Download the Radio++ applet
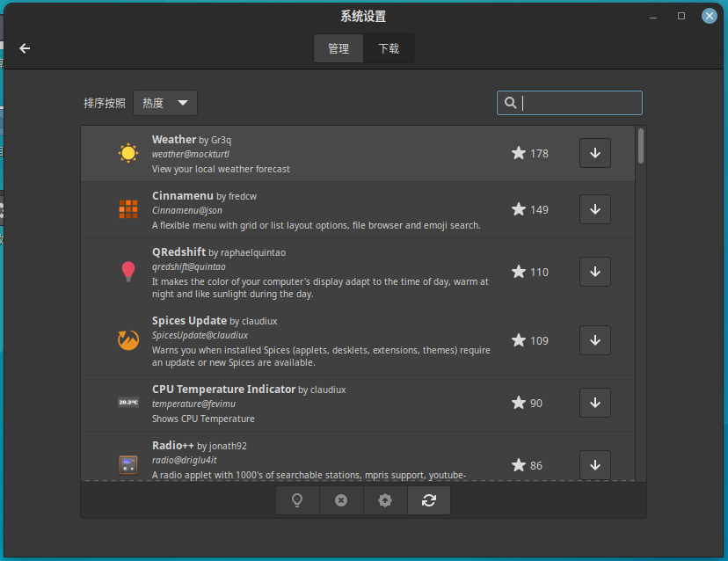 [595, 465]
